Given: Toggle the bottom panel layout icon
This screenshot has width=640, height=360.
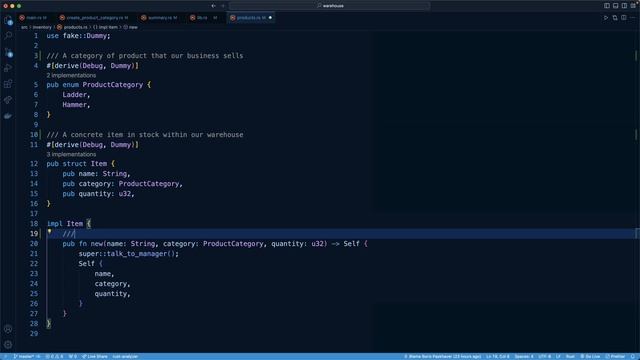Looking at the screenshot, I should [616, 6].
